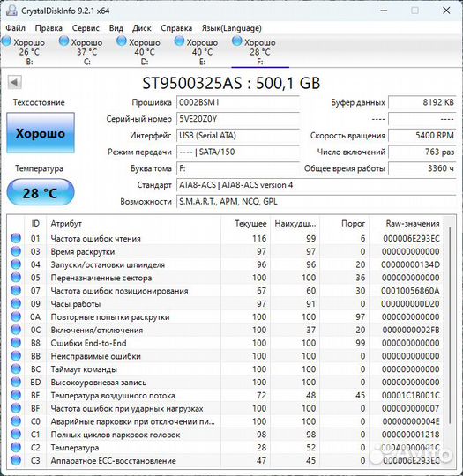
Task: Click status orb of attribute 0A Повторные попытки раскрутки
Action: pos(16,316)
